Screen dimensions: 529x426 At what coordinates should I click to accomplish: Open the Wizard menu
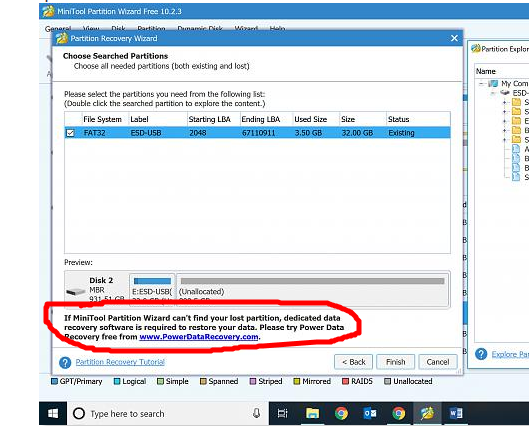(x=246, y=28)
